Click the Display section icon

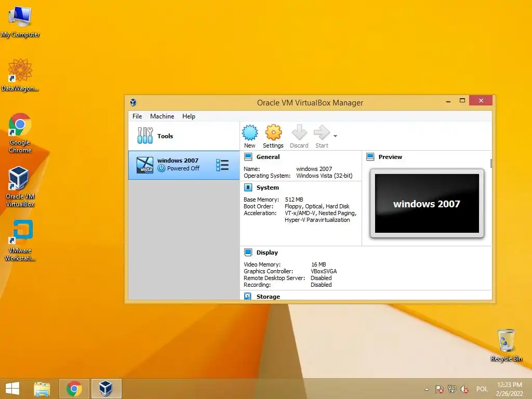tap(248, 252)
